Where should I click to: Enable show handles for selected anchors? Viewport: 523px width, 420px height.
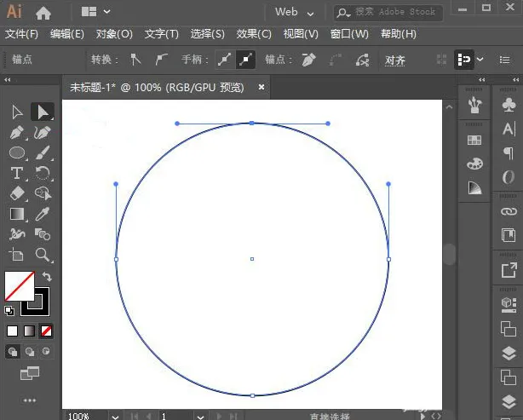(x=224, y=60)
